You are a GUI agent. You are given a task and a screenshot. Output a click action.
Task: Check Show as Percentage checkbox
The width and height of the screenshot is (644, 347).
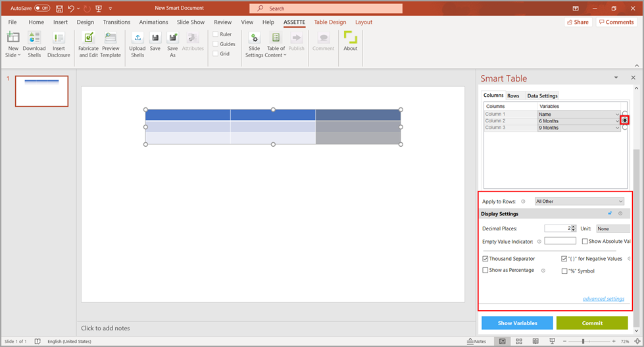tap(485, 270)
